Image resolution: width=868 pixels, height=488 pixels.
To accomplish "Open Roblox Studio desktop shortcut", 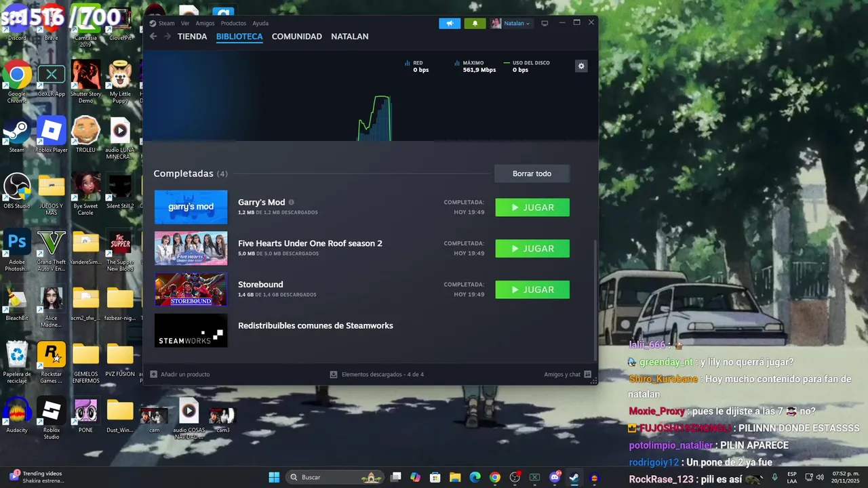I will tap(52, 418).
